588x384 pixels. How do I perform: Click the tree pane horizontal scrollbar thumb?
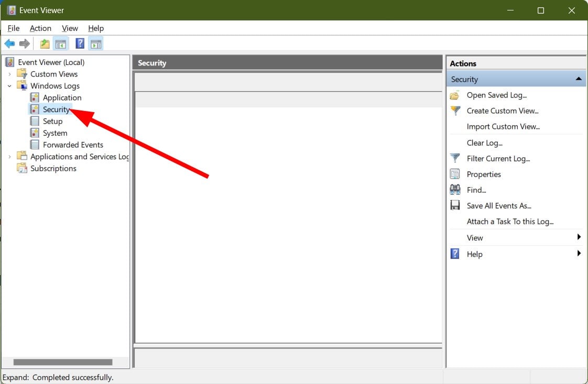click(x=62, y=362)
